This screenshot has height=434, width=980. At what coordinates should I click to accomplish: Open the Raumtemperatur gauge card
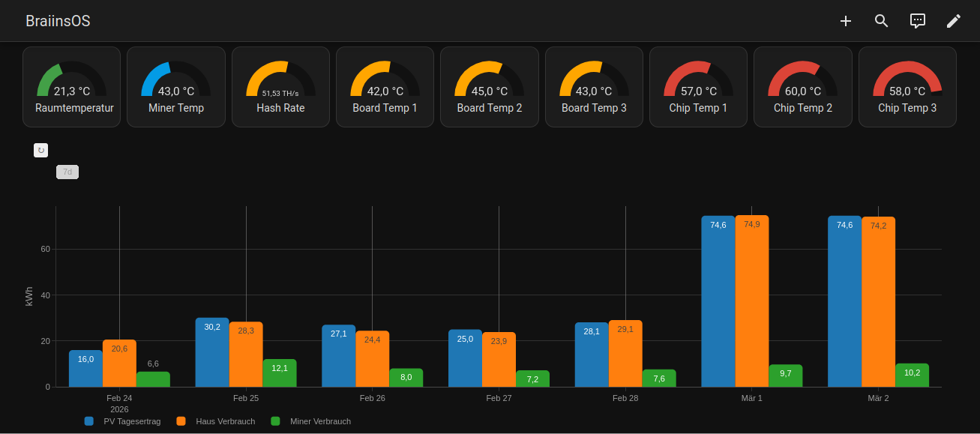pyautogui.click(x=72, y=87)
